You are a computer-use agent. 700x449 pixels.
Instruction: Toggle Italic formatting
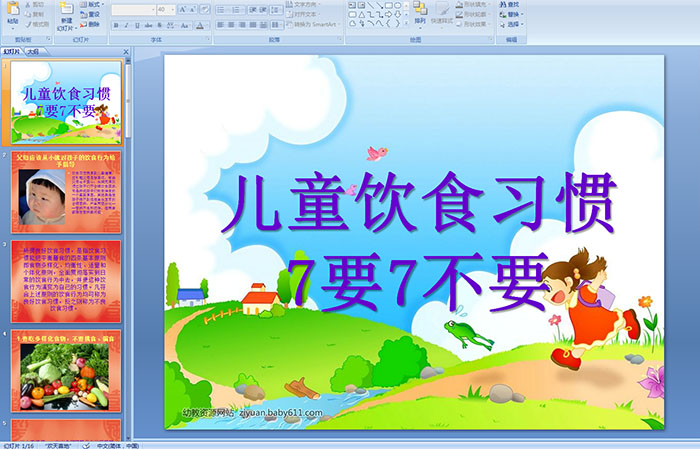tap(126, 25)
